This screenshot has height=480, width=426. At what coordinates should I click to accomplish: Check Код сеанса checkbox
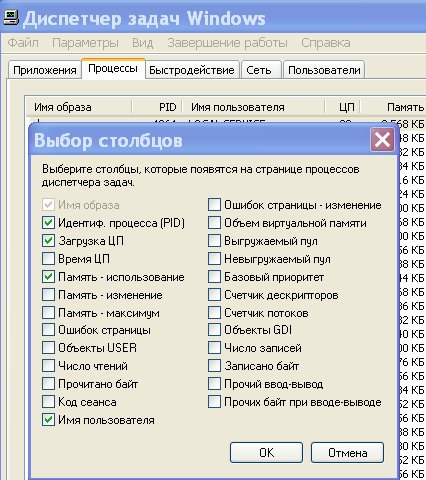coord(48,402)
